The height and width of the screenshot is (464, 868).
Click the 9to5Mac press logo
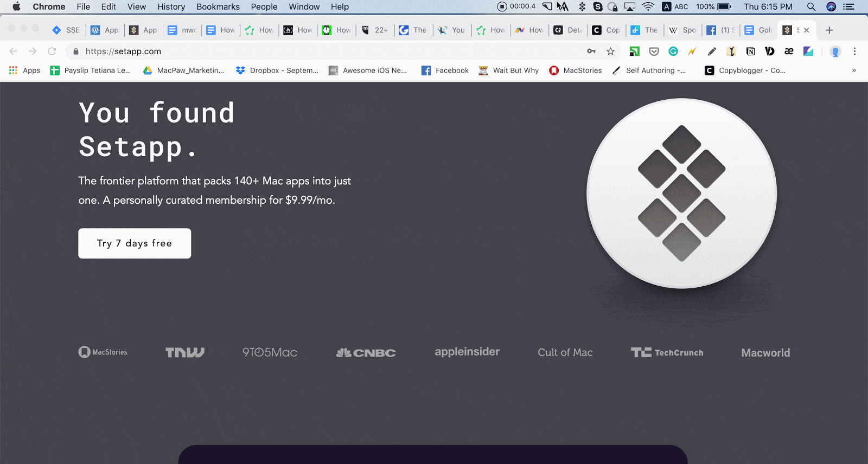(270, 352)
